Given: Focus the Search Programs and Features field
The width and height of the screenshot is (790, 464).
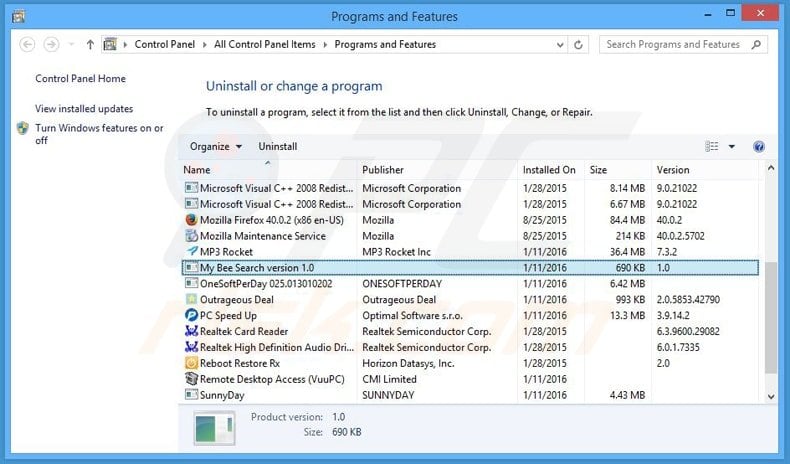Looking at the screenshot, I should coord(683,44).
